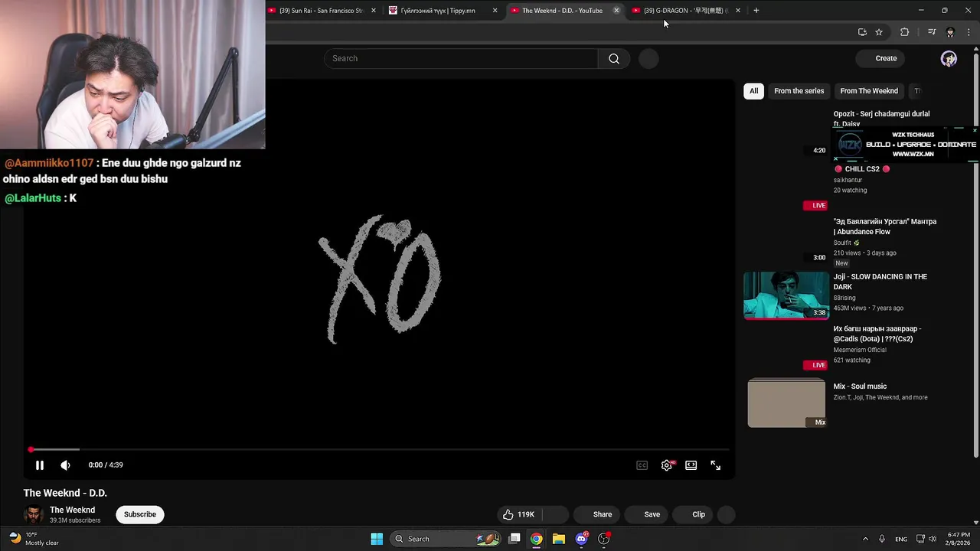Viewport: 980px width, 551px height.
Task: Open the Cadis (Dota) live stream title
Action: click(877, 334)
